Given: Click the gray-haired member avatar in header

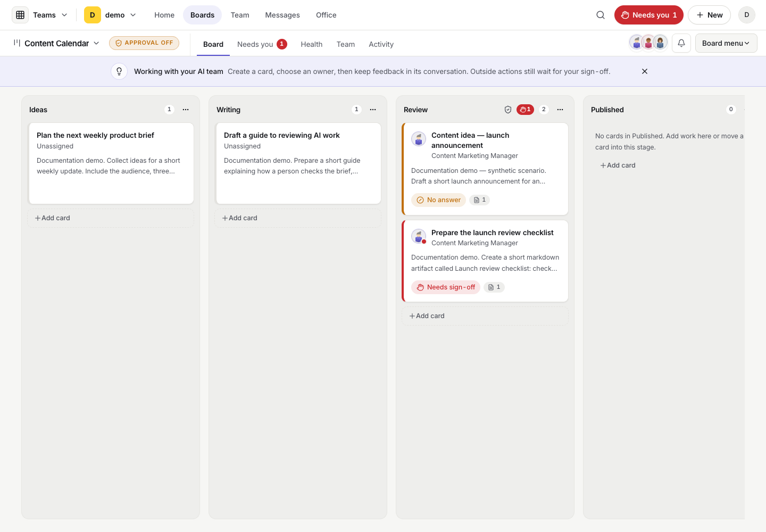Looking at the screenshot, I should (637, 43).
